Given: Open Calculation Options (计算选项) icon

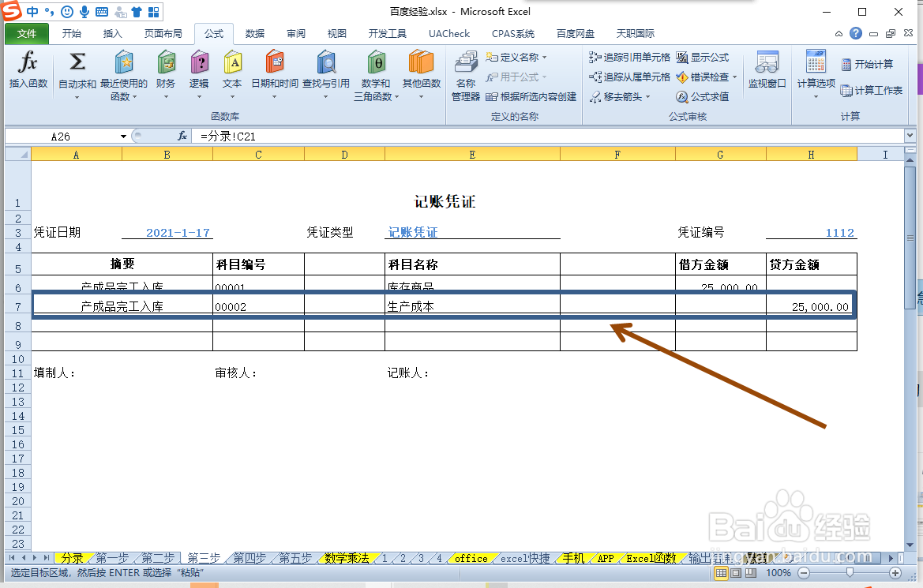Looking at the screenshot, I should 816,62.
